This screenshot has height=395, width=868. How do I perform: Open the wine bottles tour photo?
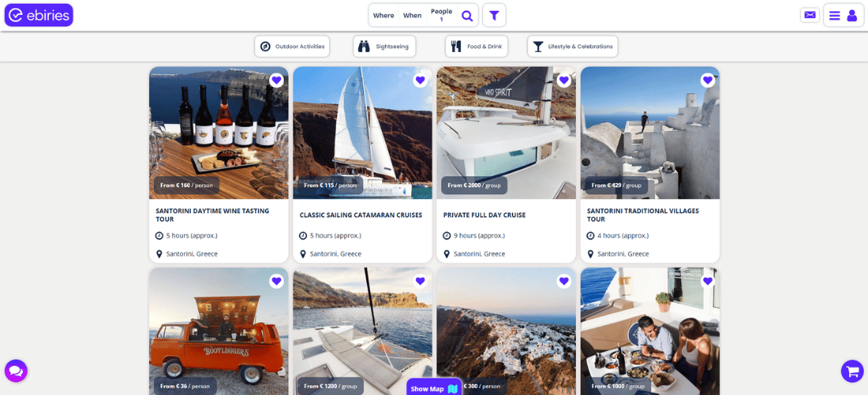point(219,133)
